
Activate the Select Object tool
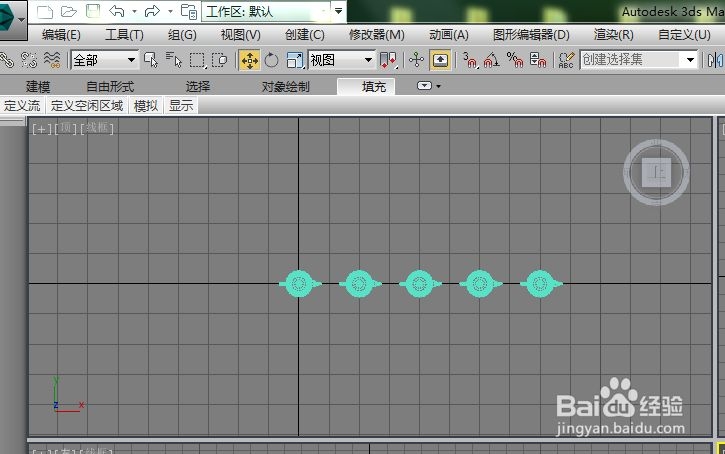[151, 60]
